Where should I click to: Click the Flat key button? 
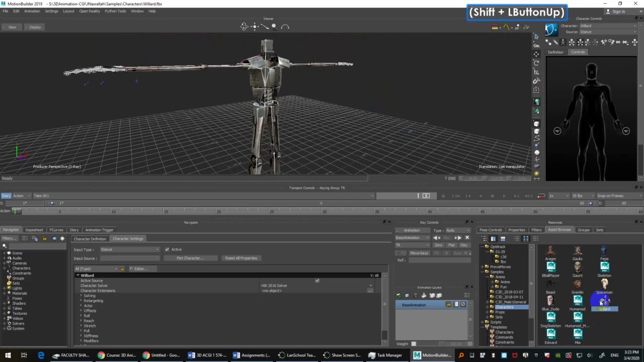[451, 245]
